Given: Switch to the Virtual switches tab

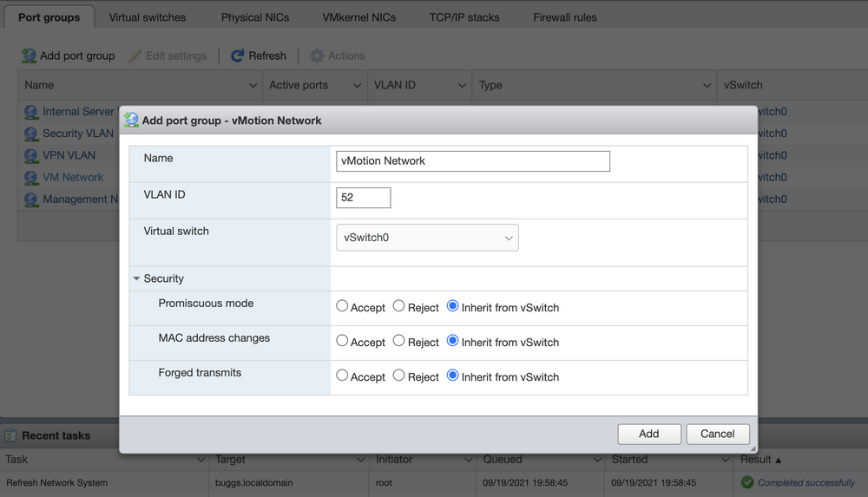Looking at the screenshot, I should tap(148, 17).
